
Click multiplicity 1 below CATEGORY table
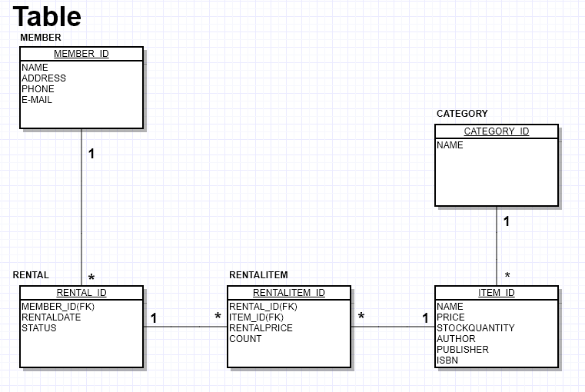(507, 221)
